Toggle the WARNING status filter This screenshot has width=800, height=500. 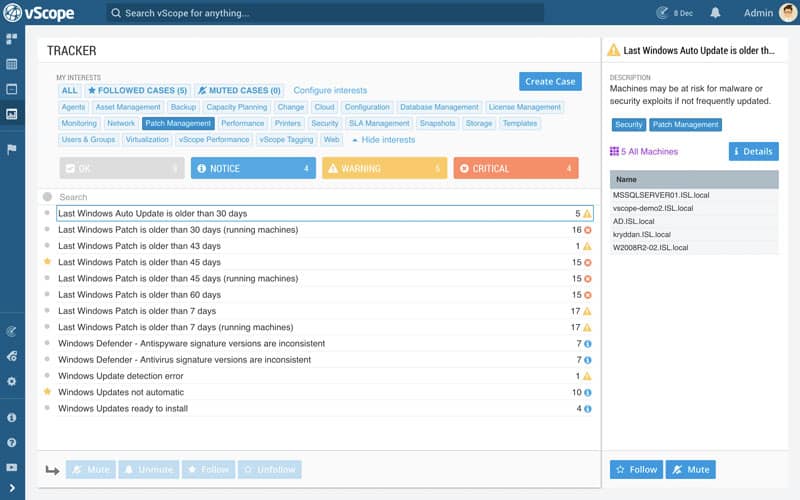coord(384,168)
